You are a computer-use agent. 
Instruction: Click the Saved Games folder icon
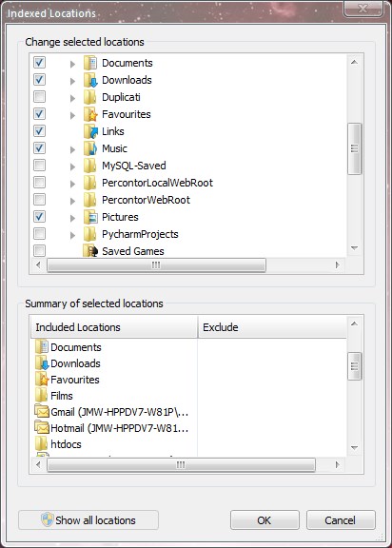pyautogui.click(x=90, y=251)
